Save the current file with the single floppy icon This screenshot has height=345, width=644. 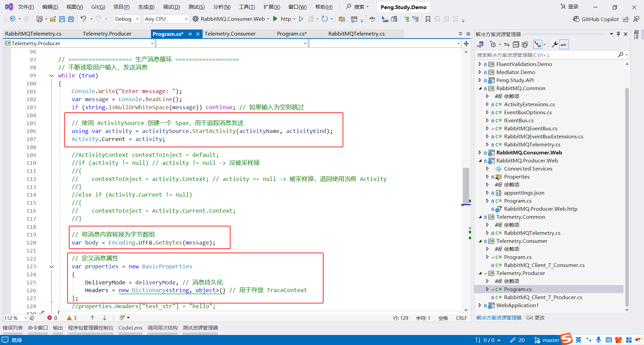point(62,19)
